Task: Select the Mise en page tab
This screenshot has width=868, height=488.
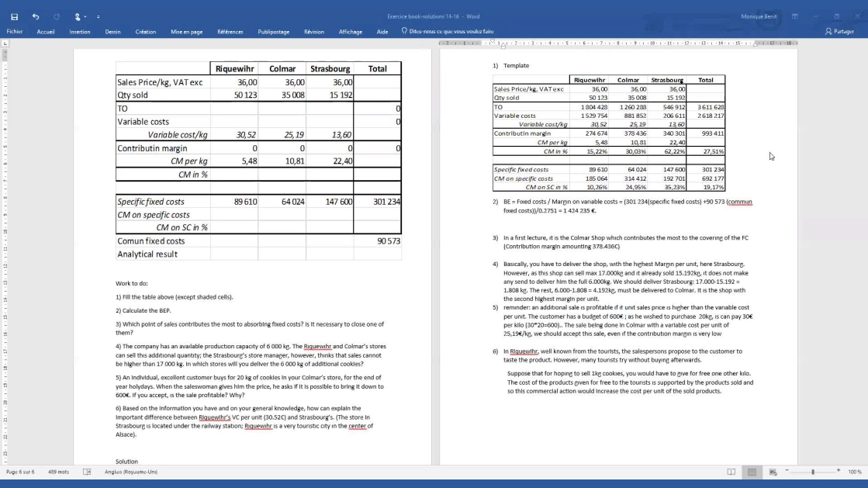Action: click(186, 32)
